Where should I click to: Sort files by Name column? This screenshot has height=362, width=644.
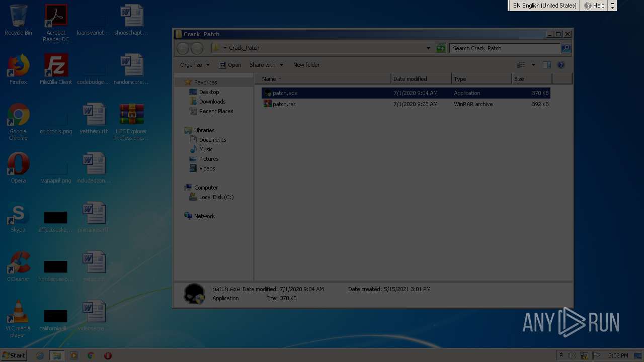tap(323, 79)
